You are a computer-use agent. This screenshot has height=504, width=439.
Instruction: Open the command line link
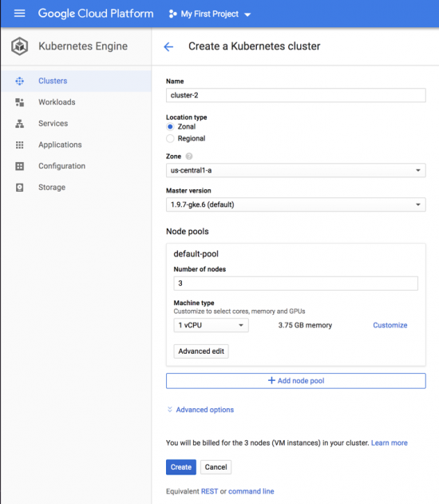[251, 491]
